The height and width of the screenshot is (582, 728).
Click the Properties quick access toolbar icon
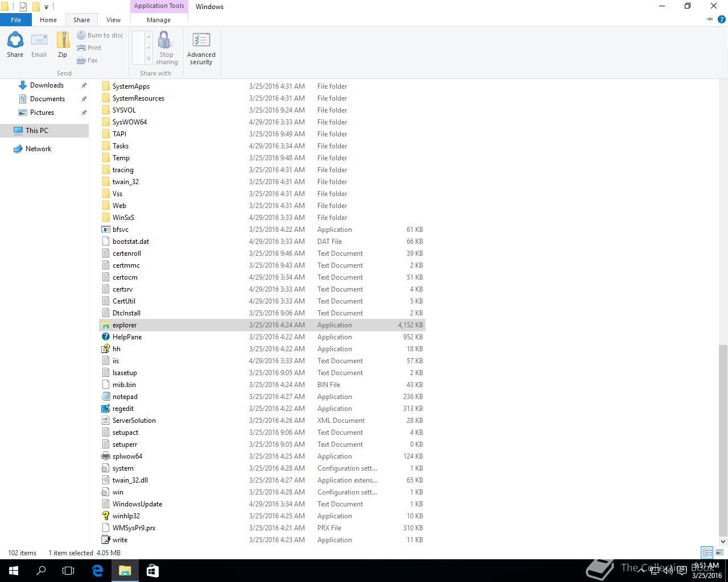pos(23,7)
